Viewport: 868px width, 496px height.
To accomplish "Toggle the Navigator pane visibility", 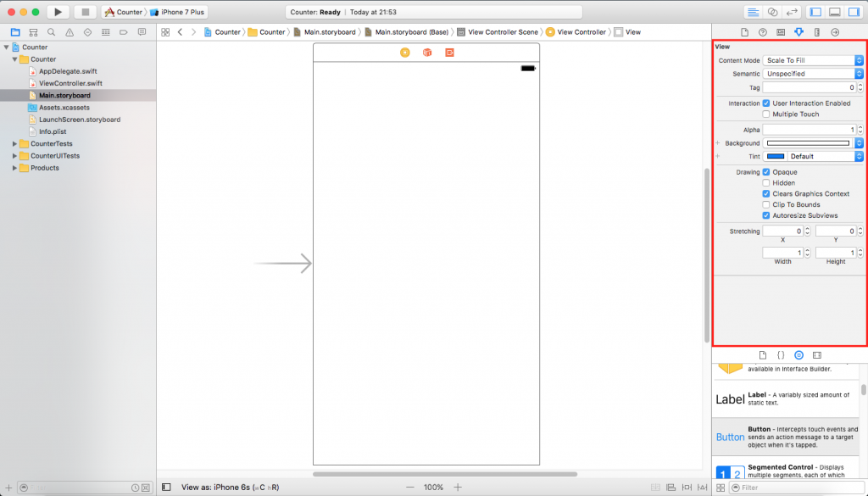I will (815, 12).
